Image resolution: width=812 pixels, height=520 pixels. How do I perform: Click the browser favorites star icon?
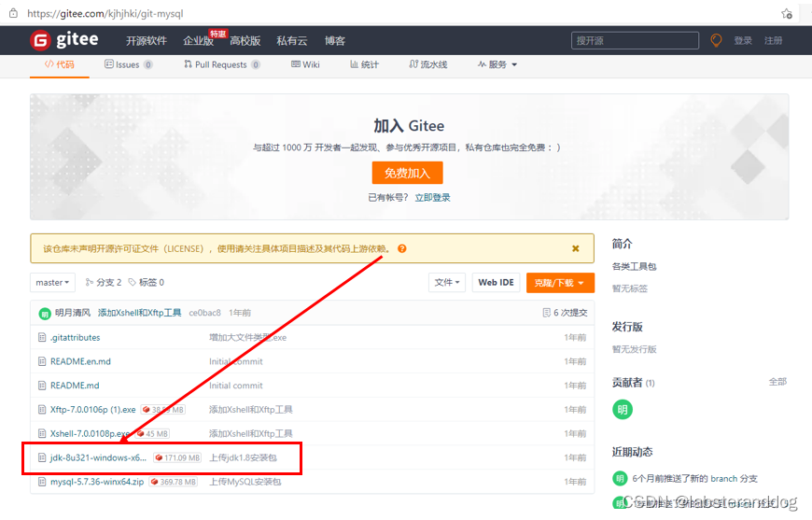tap(787, 13)
